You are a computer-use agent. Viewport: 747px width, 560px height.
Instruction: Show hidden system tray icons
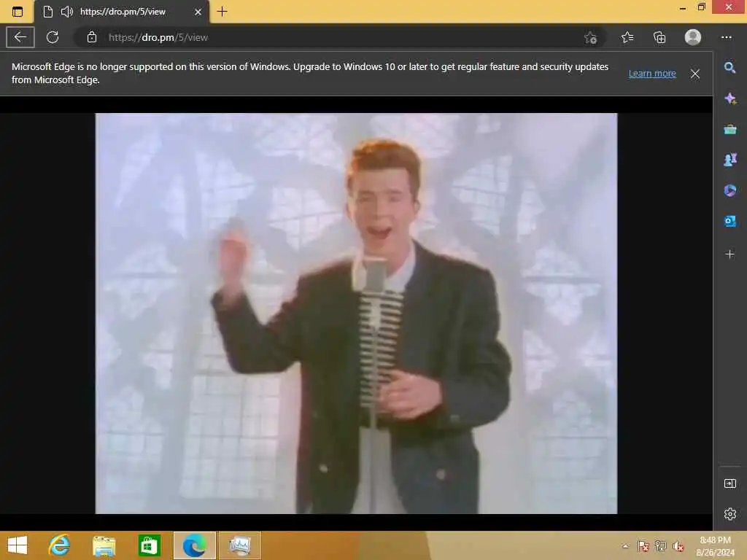(625, 546)
